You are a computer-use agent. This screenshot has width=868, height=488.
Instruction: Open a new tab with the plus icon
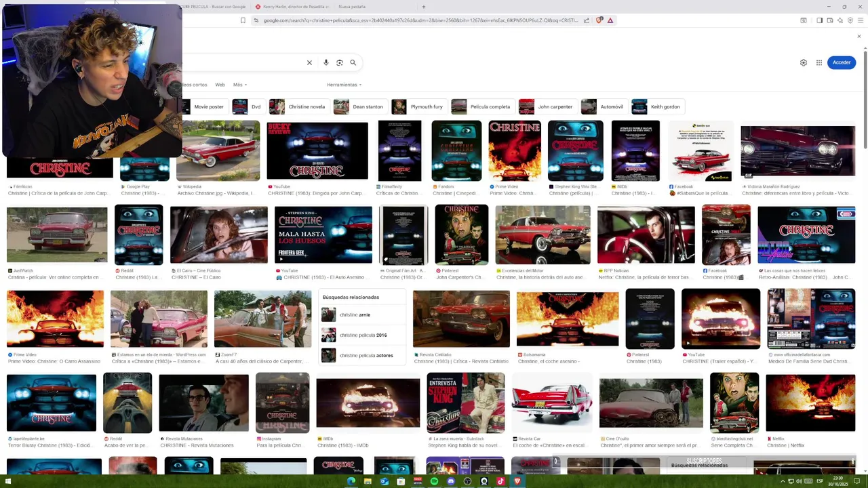(x=424, y=7)
